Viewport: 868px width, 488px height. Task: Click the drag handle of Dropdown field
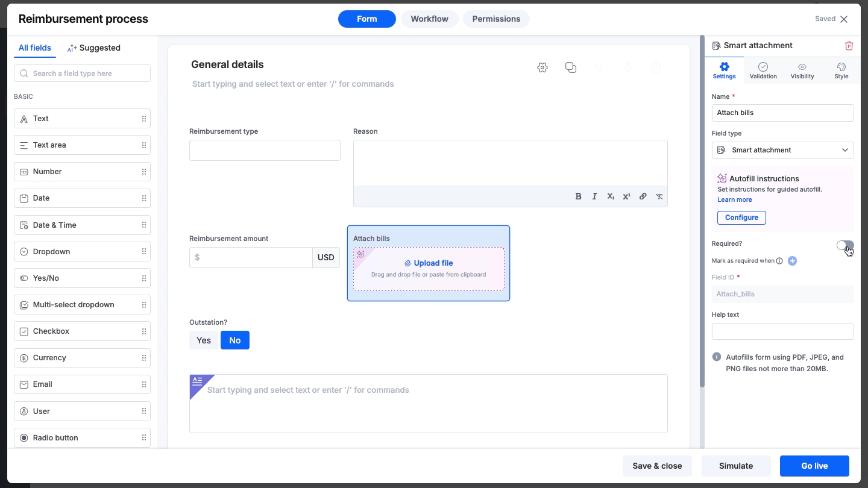144,251
